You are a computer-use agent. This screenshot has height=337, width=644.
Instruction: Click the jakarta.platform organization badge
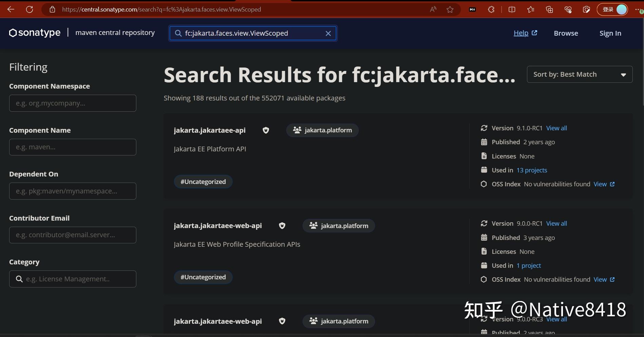coord(322,130)
